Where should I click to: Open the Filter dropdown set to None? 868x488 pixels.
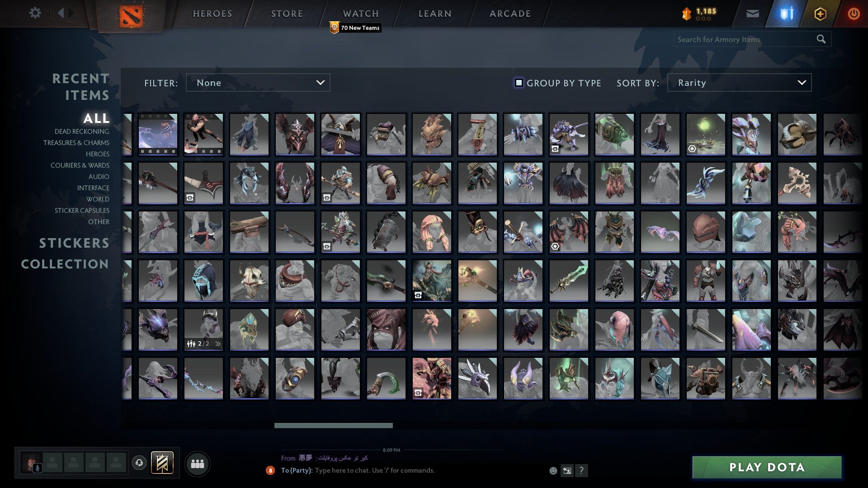click(x=258, y=82)
